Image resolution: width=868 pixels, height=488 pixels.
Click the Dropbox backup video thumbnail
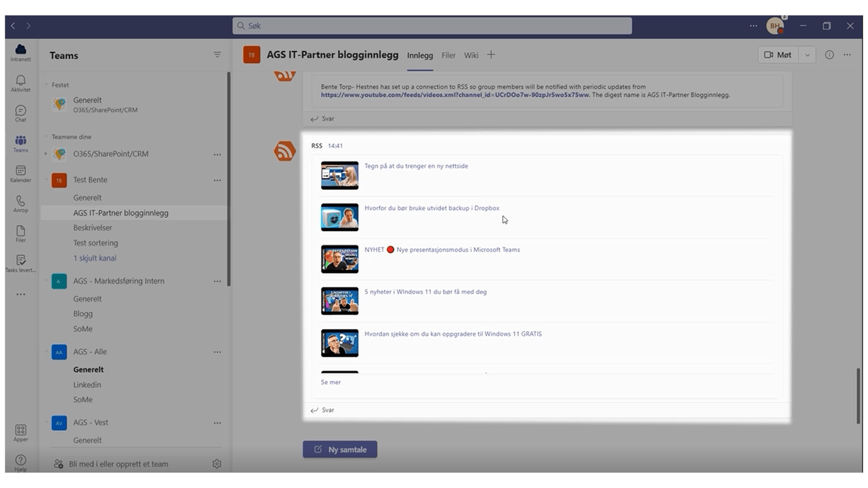339,217
